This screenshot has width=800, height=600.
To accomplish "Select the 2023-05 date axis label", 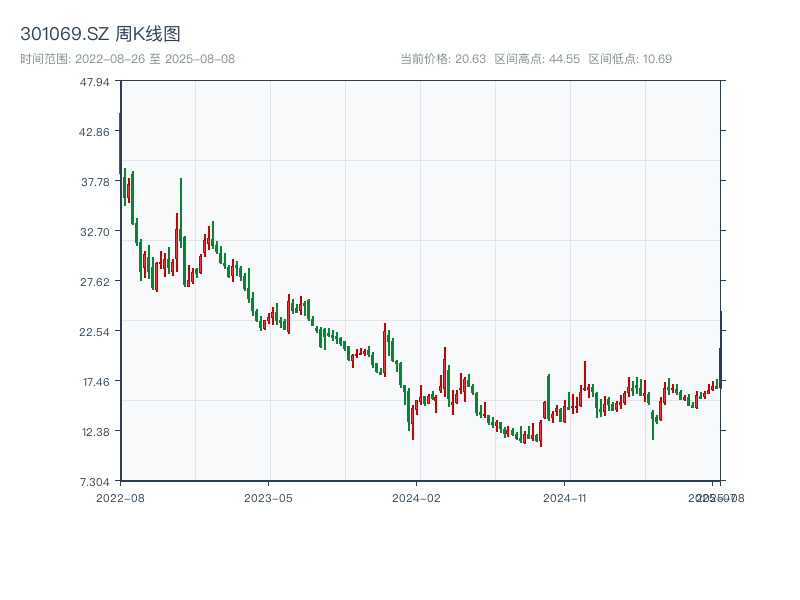I will 269,497.
